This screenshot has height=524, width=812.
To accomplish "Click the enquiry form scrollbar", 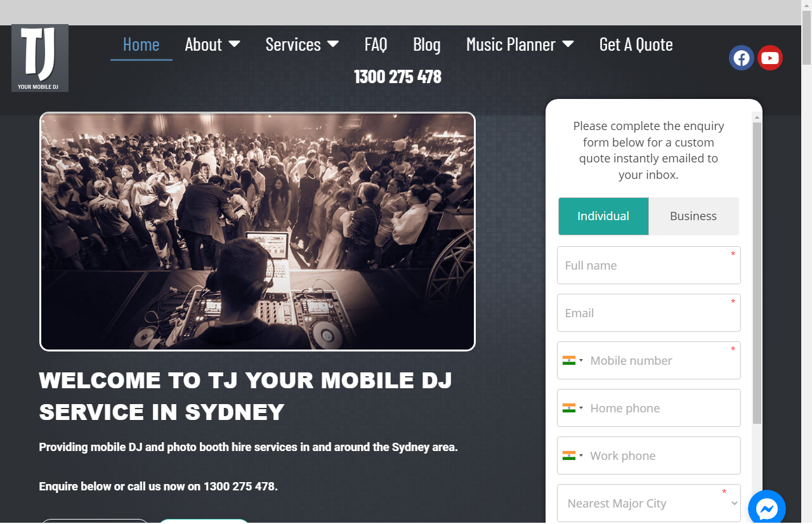I will click(757, 273).
